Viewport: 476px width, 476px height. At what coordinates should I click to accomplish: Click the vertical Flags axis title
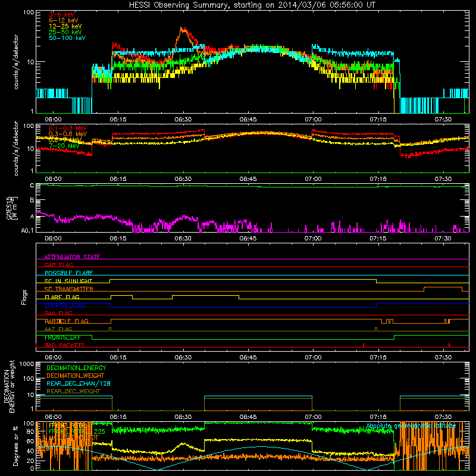pyautogui.click(x=24, y=297)
